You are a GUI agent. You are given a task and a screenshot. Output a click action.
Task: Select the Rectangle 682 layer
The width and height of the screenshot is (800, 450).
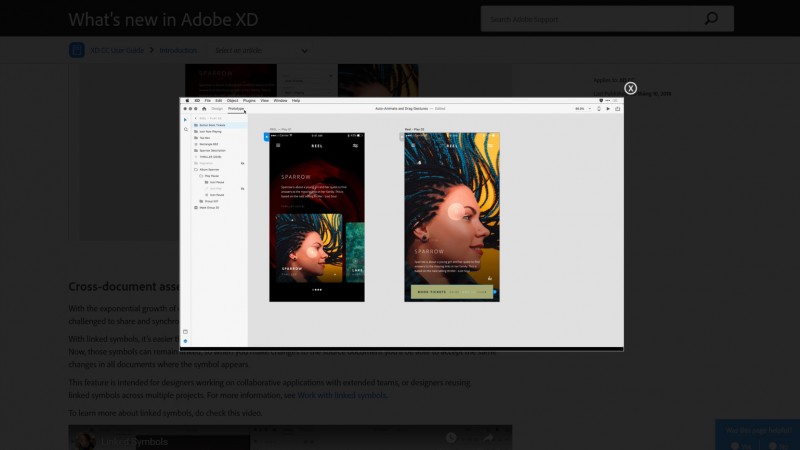click(219, 144)
